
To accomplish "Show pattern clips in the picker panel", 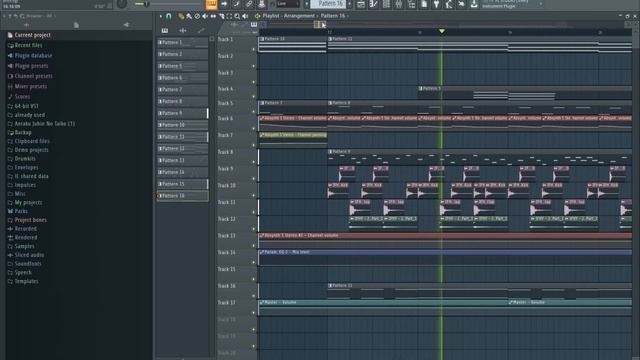I will [164, 31].
